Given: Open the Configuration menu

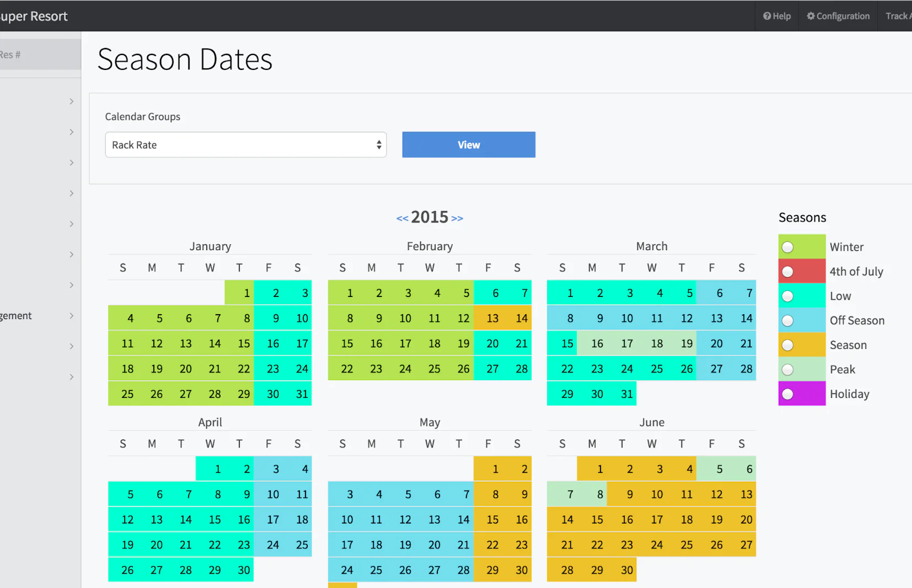Looking at the screenshot, I should (x=838, y=16).
